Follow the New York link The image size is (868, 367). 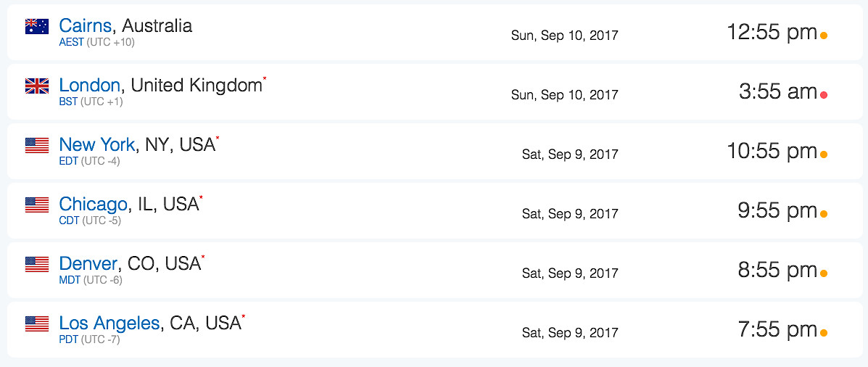coord(96,145)
